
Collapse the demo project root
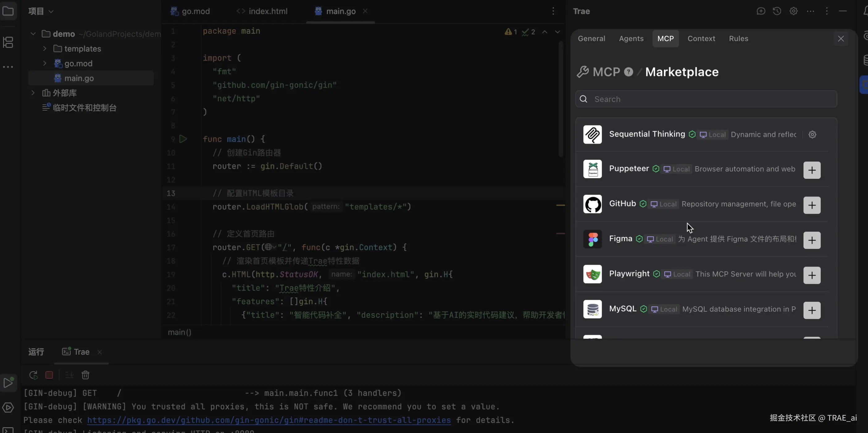[x=33, y=34]
